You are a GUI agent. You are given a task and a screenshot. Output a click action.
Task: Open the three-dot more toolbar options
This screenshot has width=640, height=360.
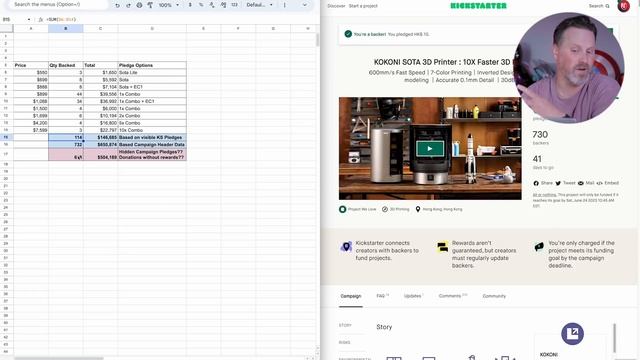[x=284, y=5]
